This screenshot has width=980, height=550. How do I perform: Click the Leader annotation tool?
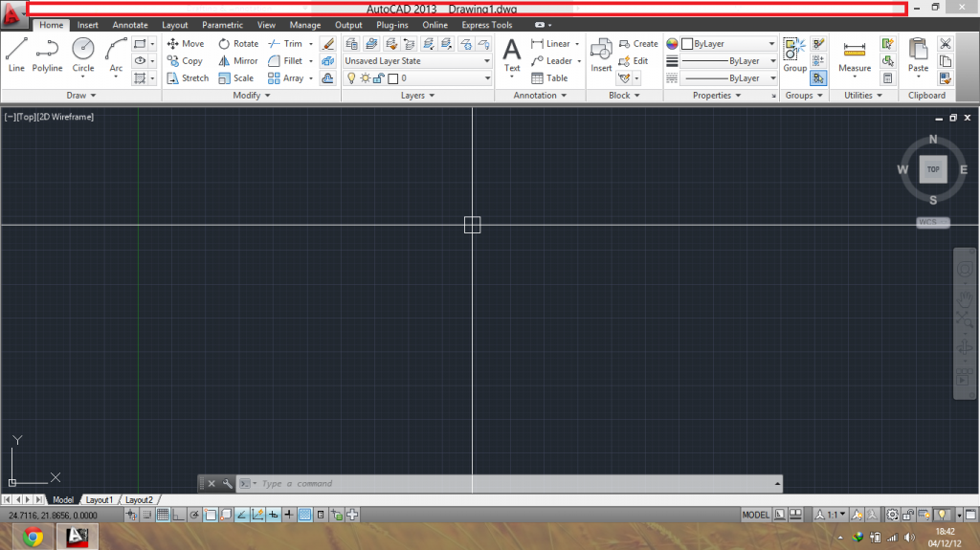551,60
